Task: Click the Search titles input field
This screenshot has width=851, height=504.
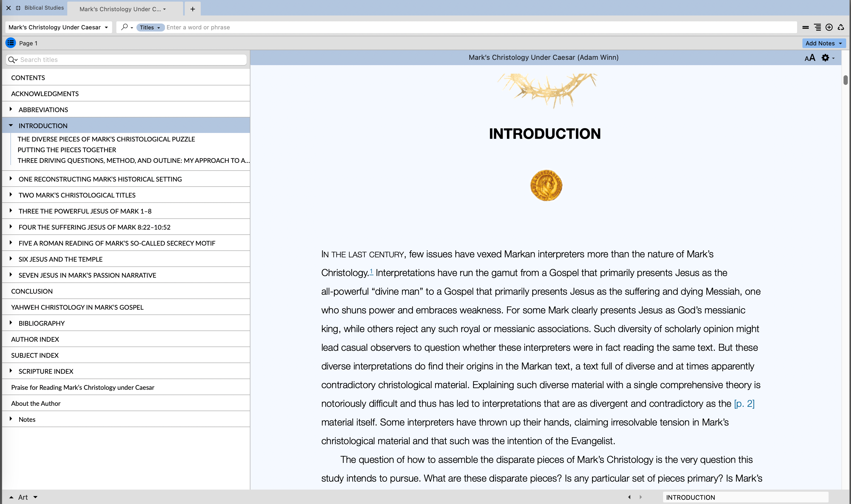Action: 126,60
